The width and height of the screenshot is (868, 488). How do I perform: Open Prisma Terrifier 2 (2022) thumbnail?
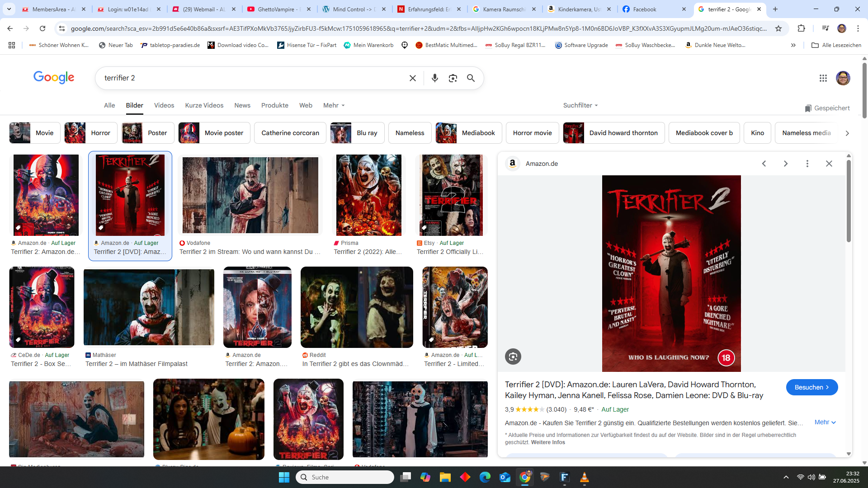368,195
